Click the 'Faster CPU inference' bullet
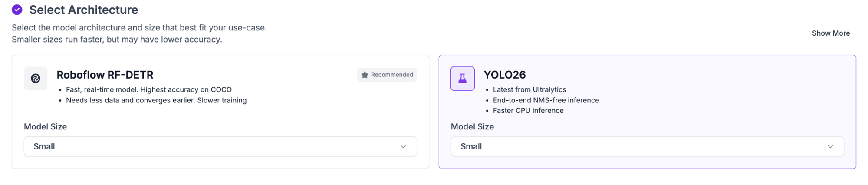 pos(528,110)
